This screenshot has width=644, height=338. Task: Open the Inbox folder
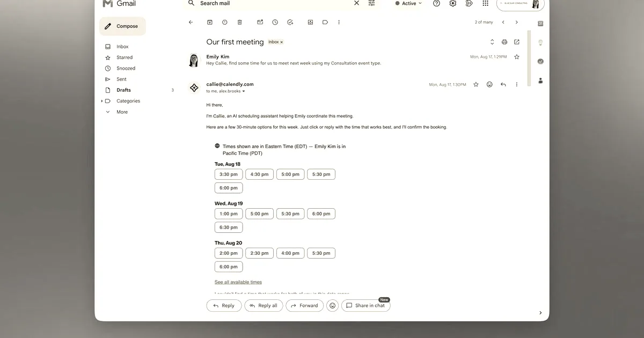coord(122,47)
